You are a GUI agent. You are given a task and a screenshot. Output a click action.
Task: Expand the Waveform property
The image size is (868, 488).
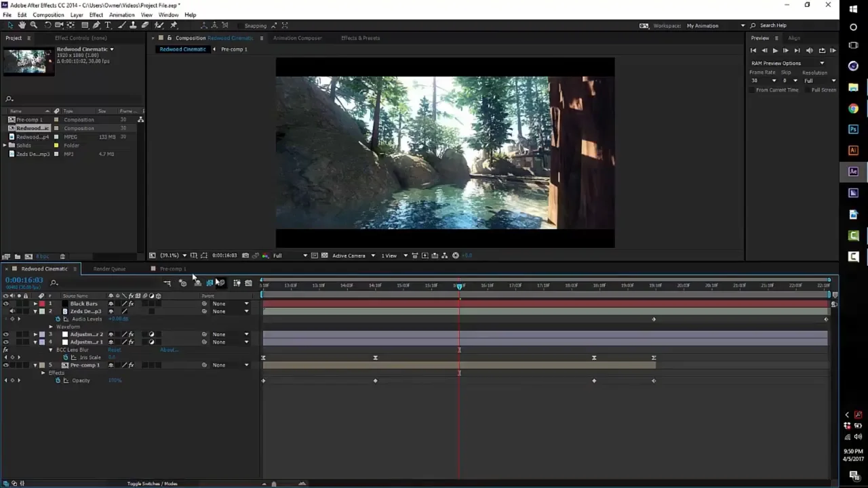pos(51,327)
